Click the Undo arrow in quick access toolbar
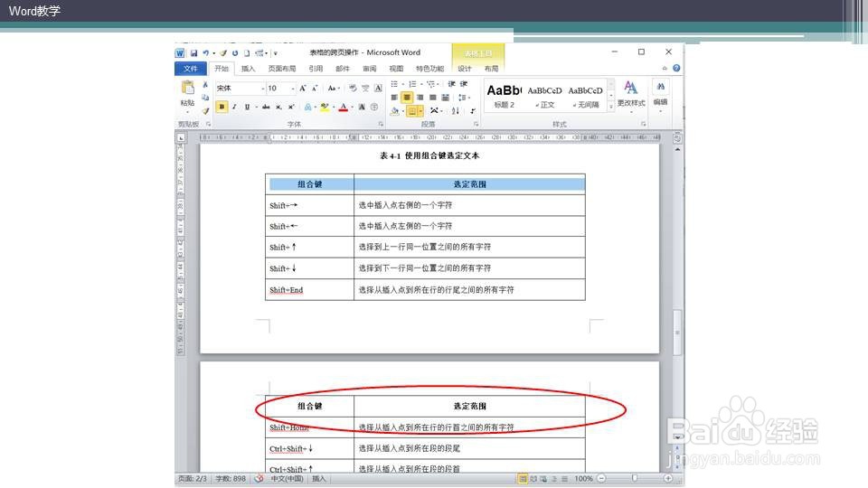The width and height of the screenshot is (868, 488). coord(205,53)
